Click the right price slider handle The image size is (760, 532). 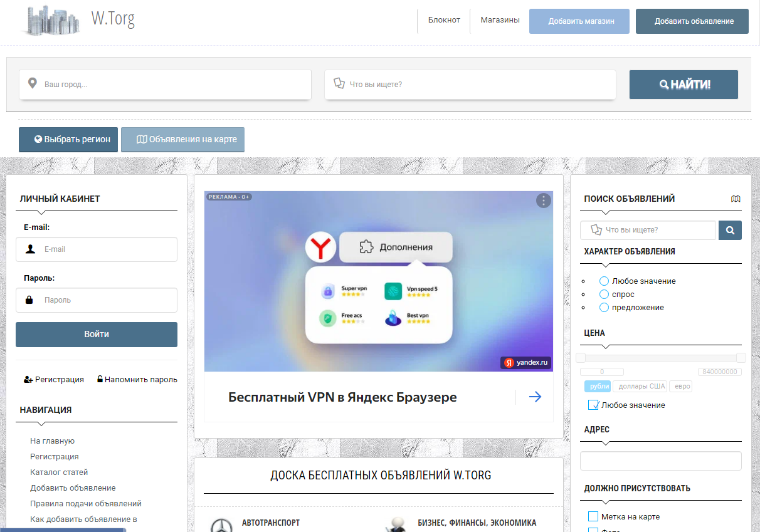click(x=741, y=358)
